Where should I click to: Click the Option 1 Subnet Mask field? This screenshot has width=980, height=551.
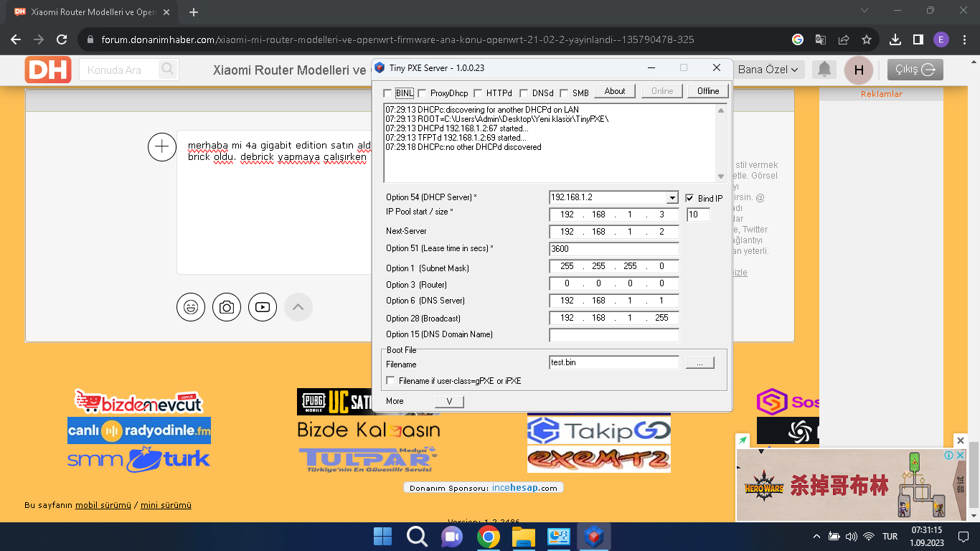tap(614, 266)
